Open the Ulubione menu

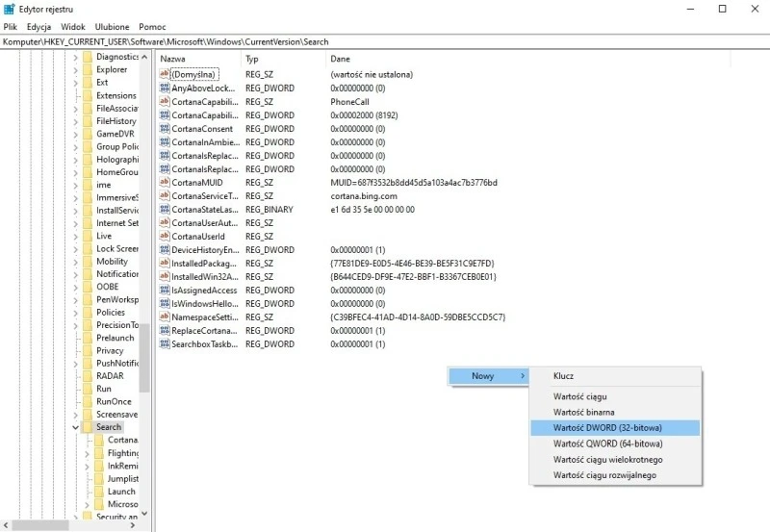(x=112, y=27)
